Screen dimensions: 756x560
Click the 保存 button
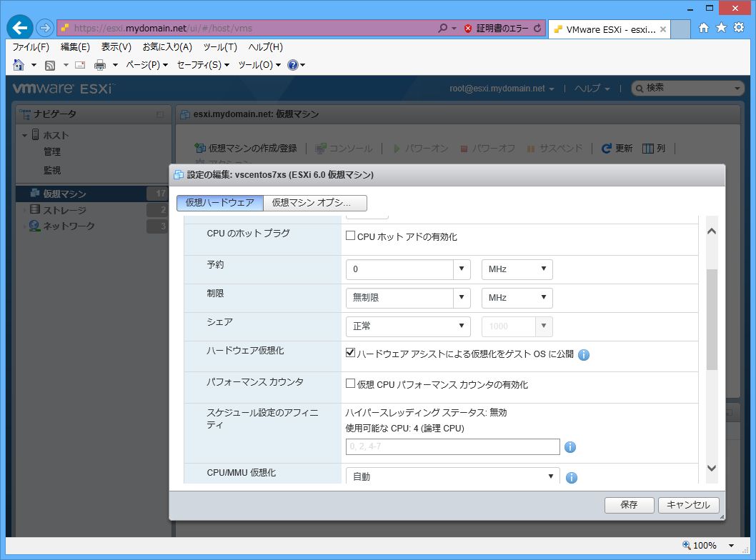(629, 504)
